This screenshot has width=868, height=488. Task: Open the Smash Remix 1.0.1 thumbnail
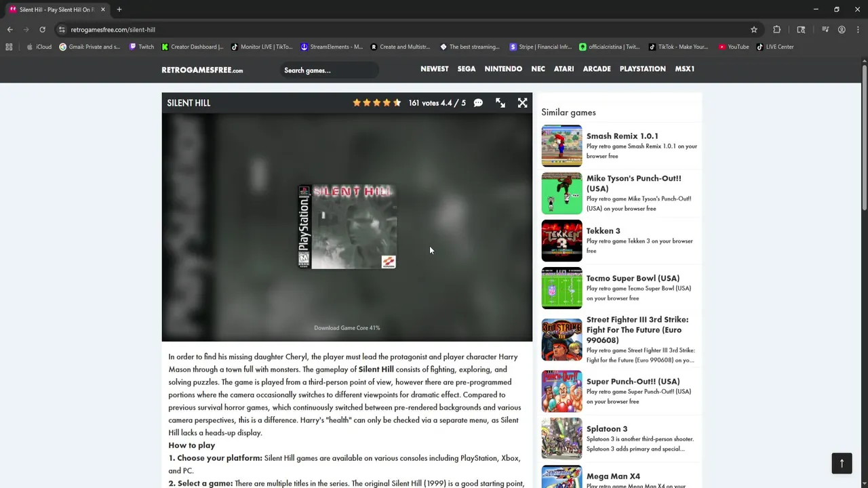point(561,146)
